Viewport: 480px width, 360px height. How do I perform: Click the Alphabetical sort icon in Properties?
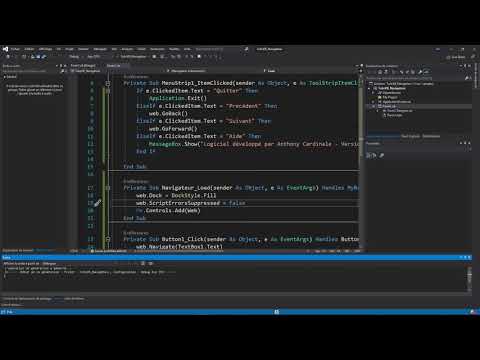tap(375, 155)
